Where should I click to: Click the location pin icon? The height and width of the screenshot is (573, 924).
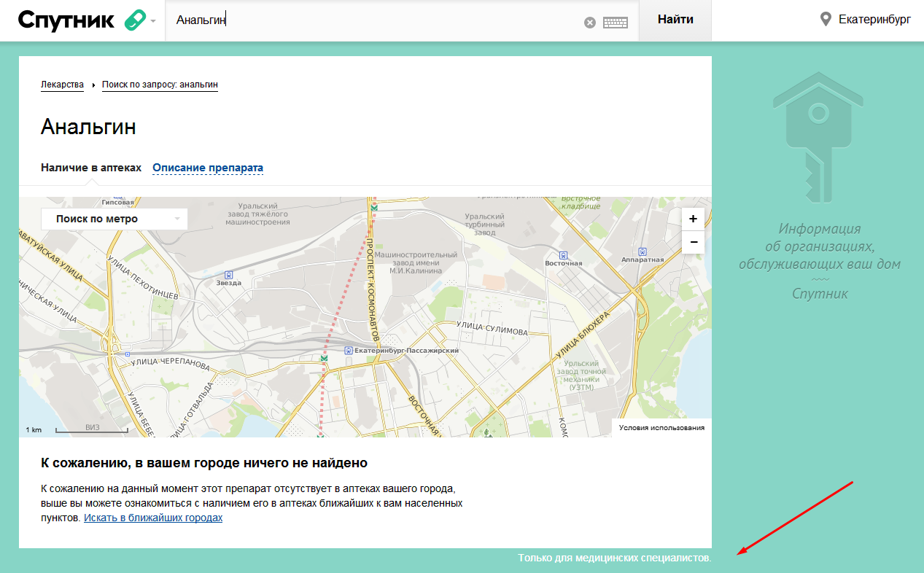pyautogui.click(x=826, y=20)
